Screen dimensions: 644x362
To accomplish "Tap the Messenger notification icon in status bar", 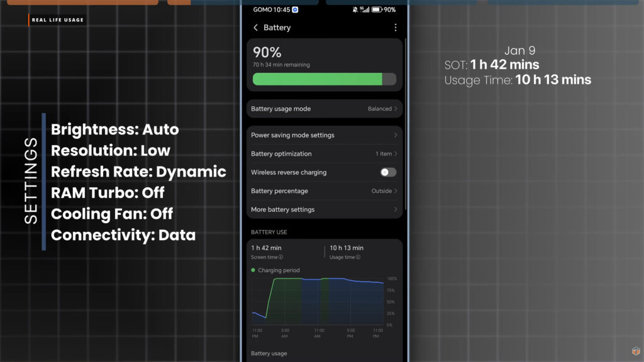I will pos(296,10).
